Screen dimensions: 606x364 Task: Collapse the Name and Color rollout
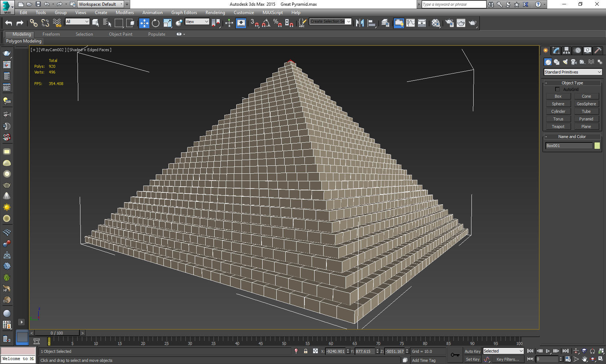click(572, 137)
